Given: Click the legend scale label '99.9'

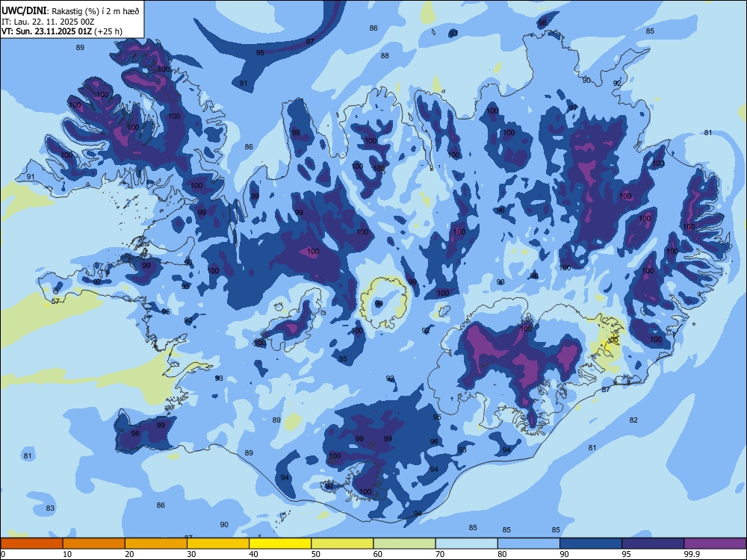Looking at the screenshot, I should pos(692,554).
